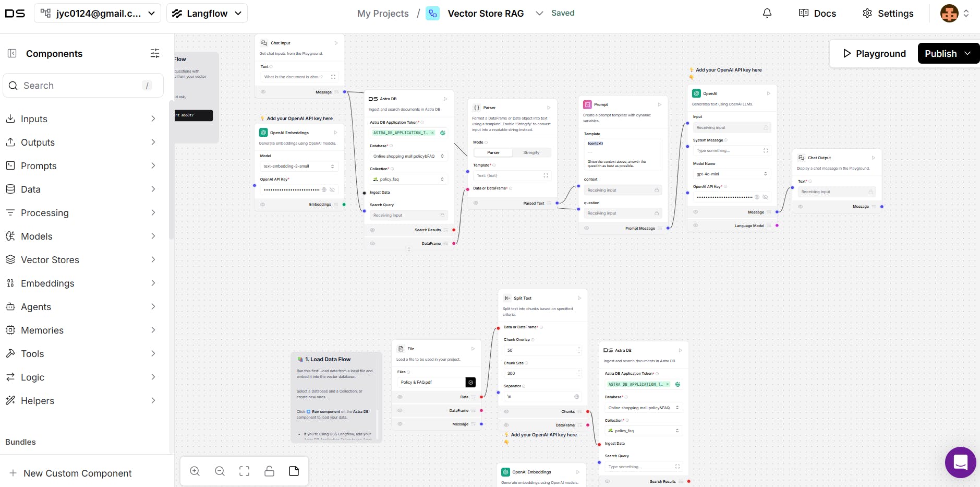Click the component Search field
This screenshot has height=487, width=980.
[83, 85]
